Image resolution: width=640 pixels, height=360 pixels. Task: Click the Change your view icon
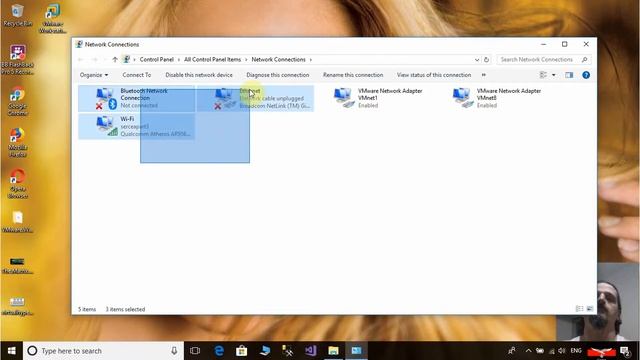pyautogui.click(x=543, y=75)
